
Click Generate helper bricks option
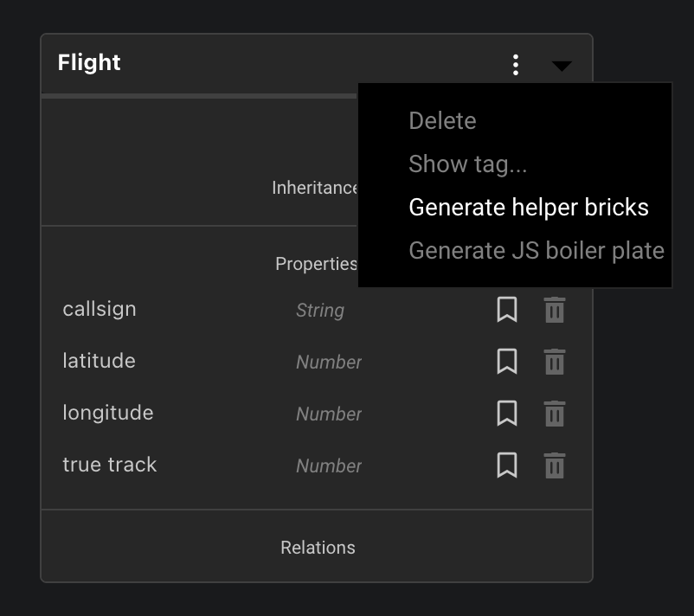click(x=528, y=208)
